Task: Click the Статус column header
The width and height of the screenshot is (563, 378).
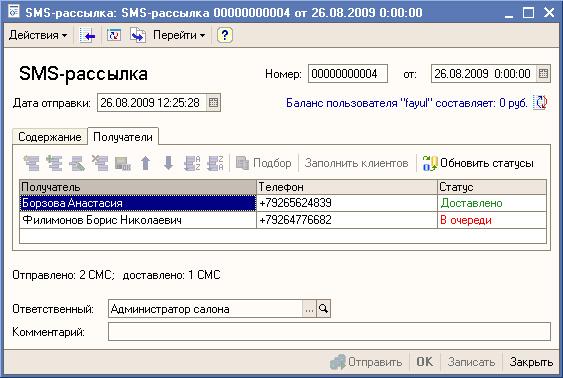Action: coord(492,187)
